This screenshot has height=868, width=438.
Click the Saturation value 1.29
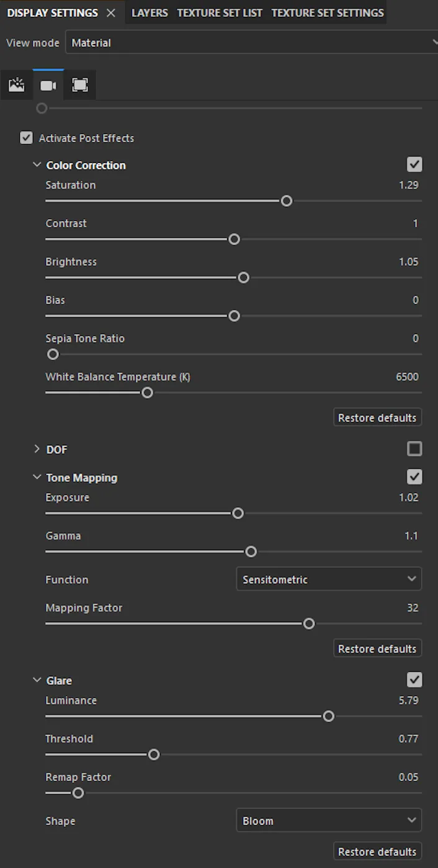[x=409, y=185]
